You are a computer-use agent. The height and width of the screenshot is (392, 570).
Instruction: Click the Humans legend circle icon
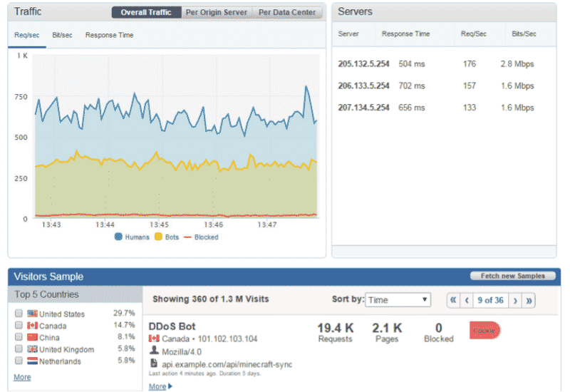click(118, 237)
